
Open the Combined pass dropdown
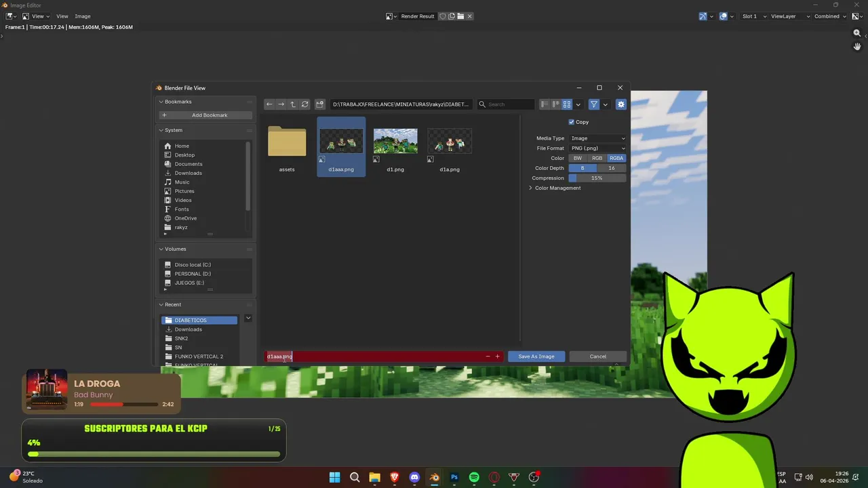[831, 16]
